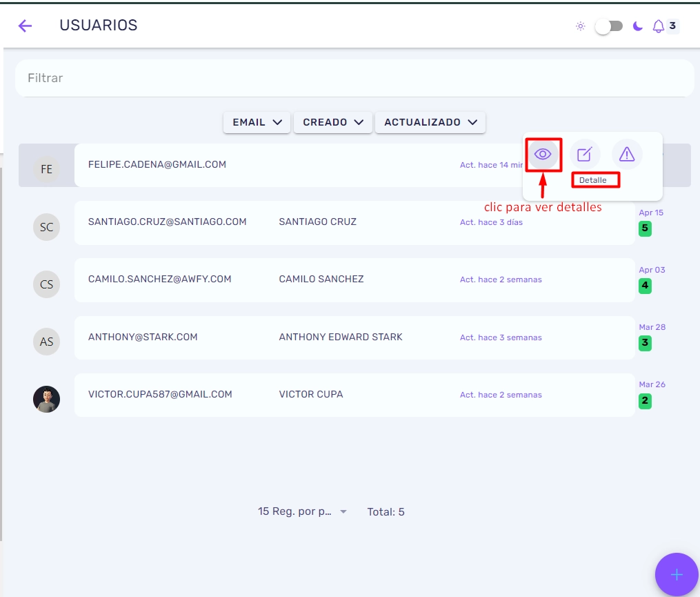Open the 15 Reg. por página dropdown

[302, 511]
